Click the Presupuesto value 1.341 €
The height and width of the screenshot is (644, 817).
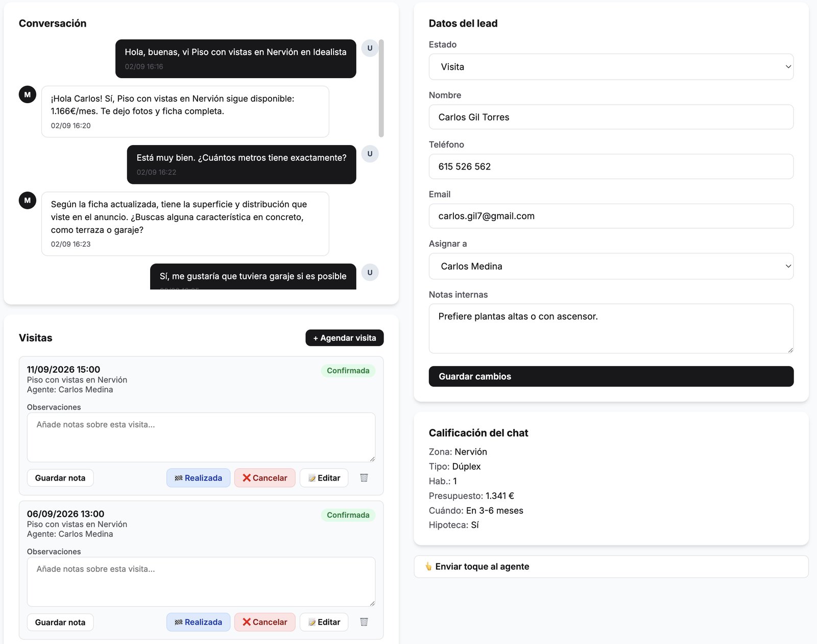[x=499, y=496]
